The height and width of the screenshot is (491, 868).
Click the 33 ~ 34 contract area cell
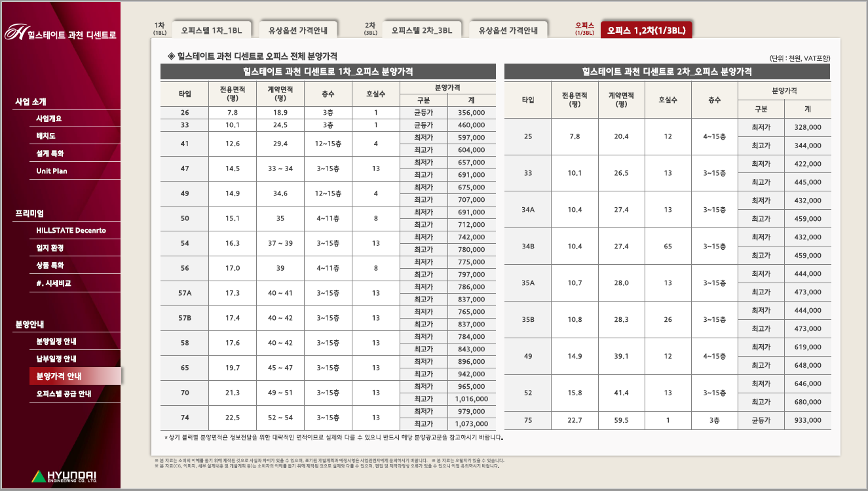point(280,168)
